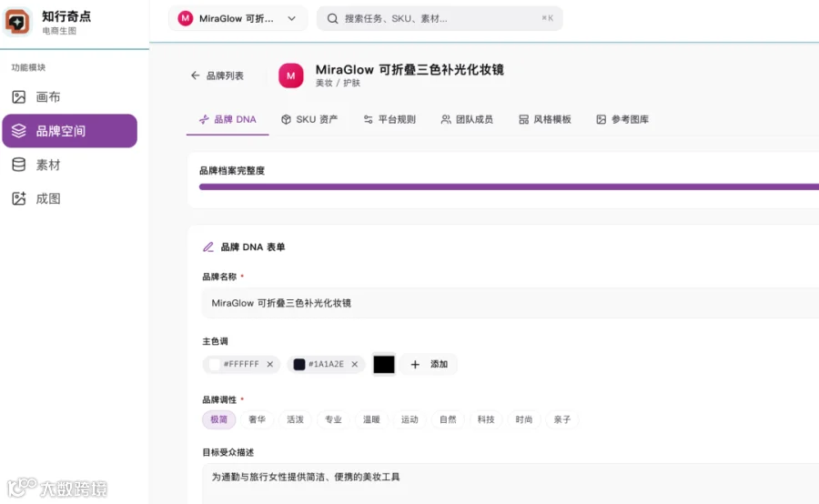The height and width of the screenshot is (504, 819).
Task: Click the MiraGlow 可折叠三色补光化妆镜 page title
Action: [x=409, y=69]
